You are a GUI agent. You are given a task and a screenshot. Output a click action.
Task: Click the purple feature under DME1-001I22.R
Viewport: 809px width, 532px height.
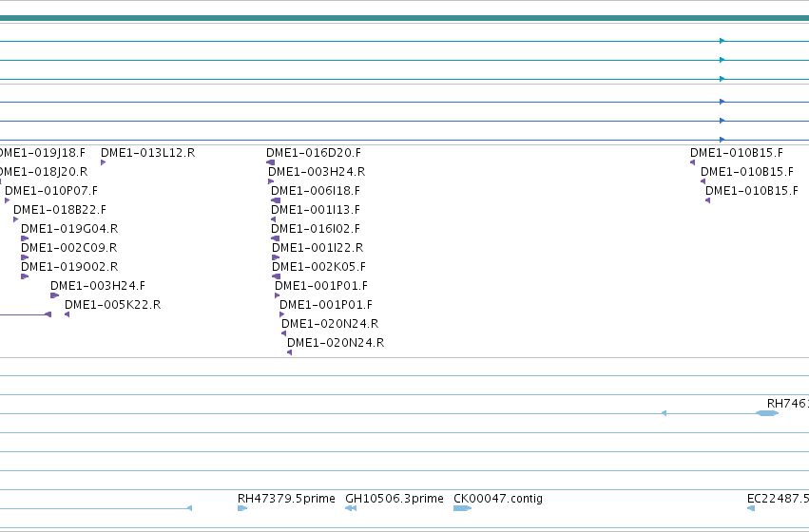[276, 257]
